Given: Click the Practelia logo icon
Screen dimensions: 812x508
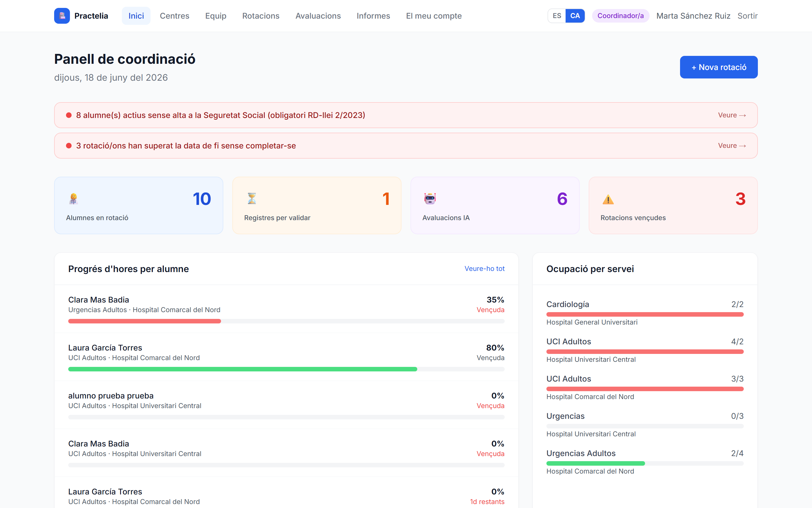Looking at the screenshot, I should tap(62, 16).
